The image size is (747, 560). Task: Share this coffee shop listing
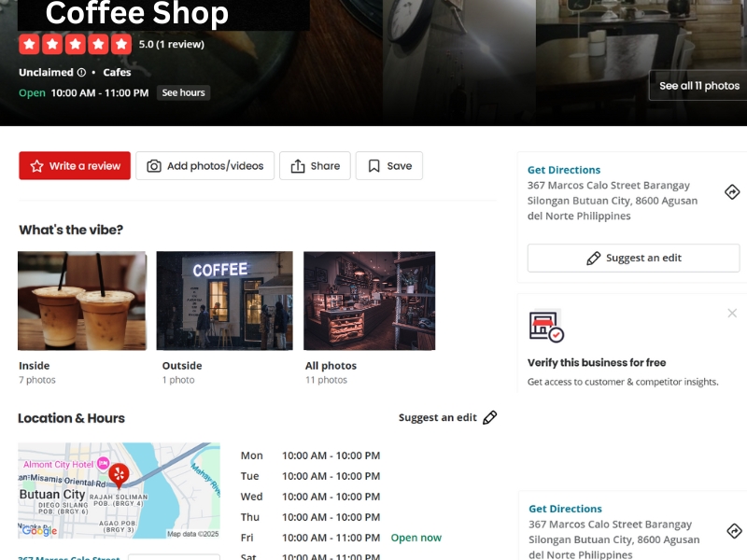[315, 166]
